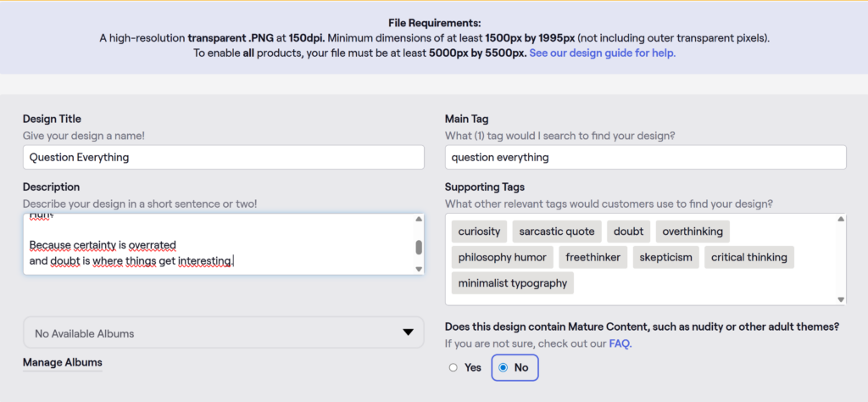
Task: Select the overthinking tag
Action: coord(693,232)
